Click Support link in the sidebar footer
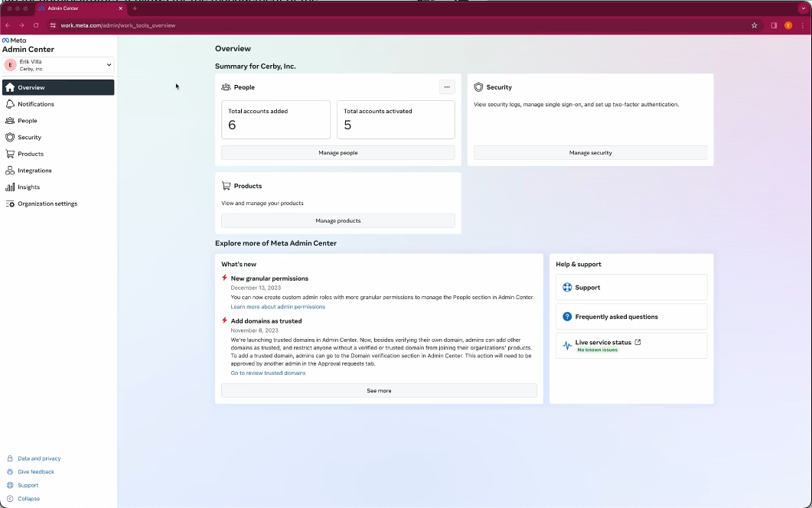Screen dimensions: 812x508 pyautogui.click(x=28, y=485)
